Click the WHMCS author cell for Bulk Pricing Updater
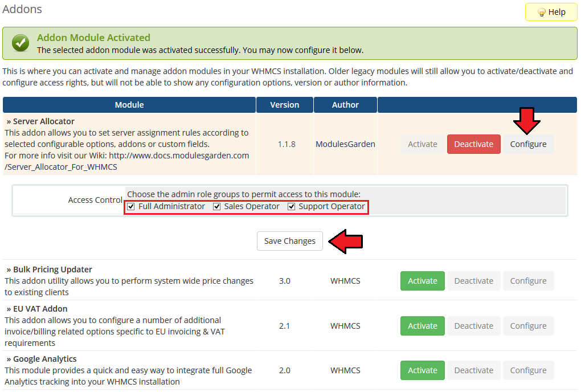Viewport: 581px width, 392px height. coord(345,281)
